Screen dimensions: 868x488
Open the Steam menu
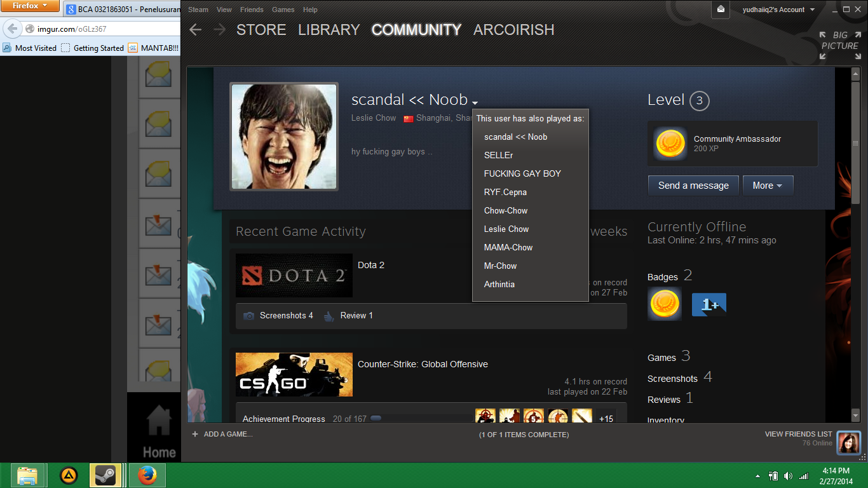[x=198, y=10]
